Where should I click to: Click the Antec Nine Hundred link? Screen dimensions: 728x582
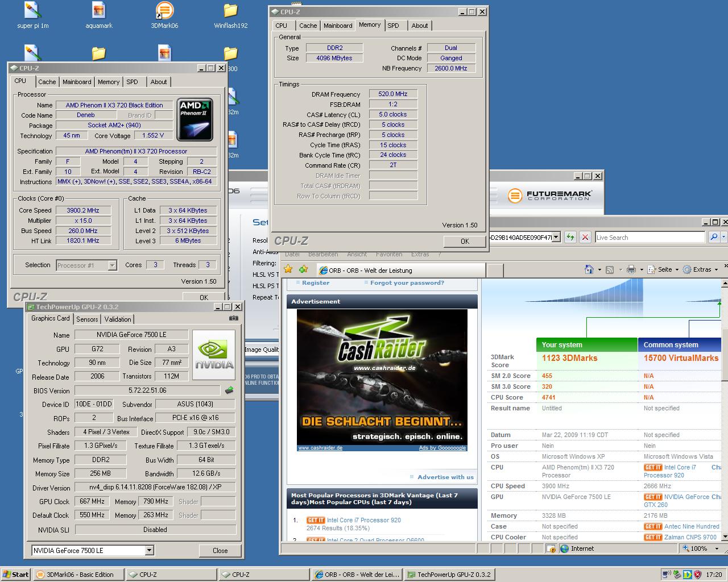(692, 526)
